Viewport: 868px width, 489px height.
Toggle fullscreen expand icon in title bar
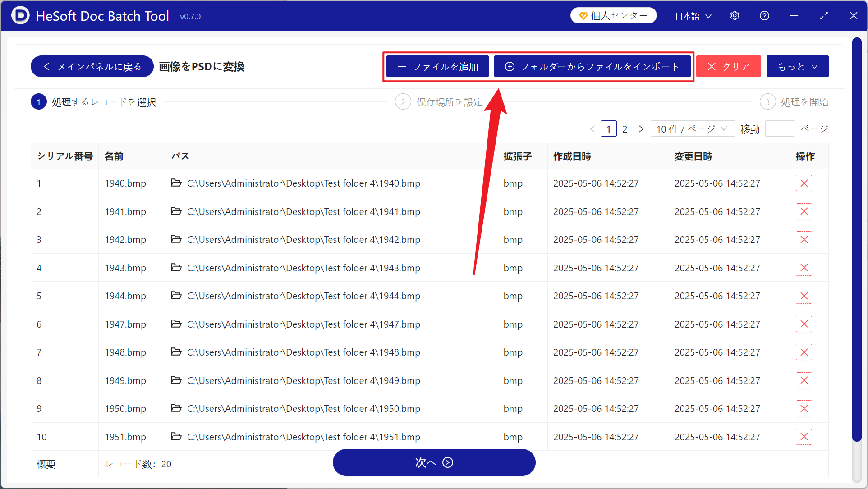824,16
